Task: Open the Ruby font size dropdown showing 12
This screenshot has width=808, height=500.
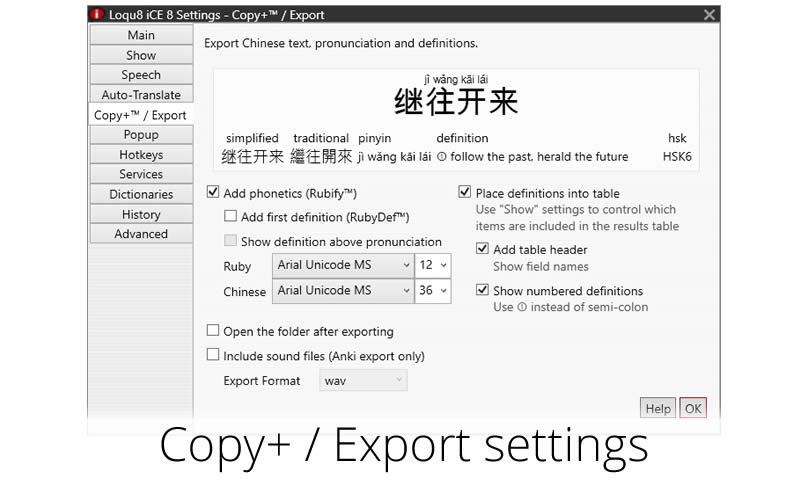Action: point(433,265)
